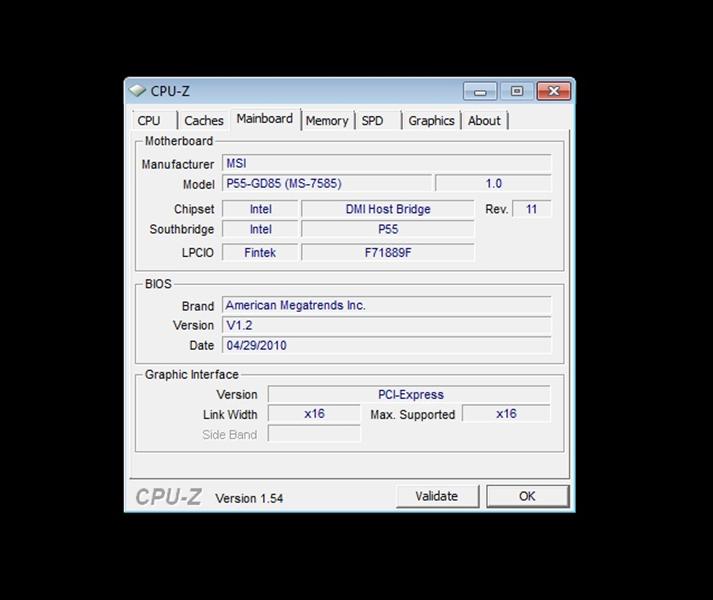Click the Graphic Interface PCI-Express version field
The height and width of the screenshot is (600, 713).
tap(409, 395)
